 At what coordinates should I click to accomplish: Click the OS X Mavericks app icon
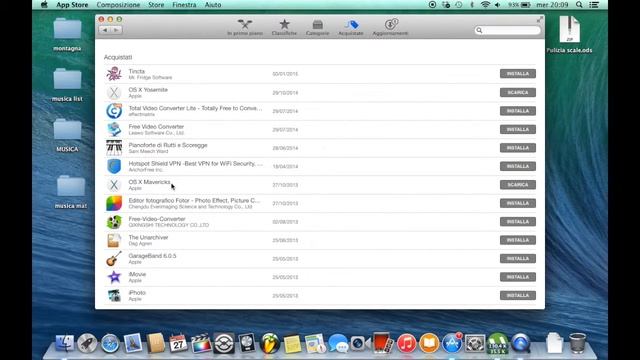[x=114, y=185]
